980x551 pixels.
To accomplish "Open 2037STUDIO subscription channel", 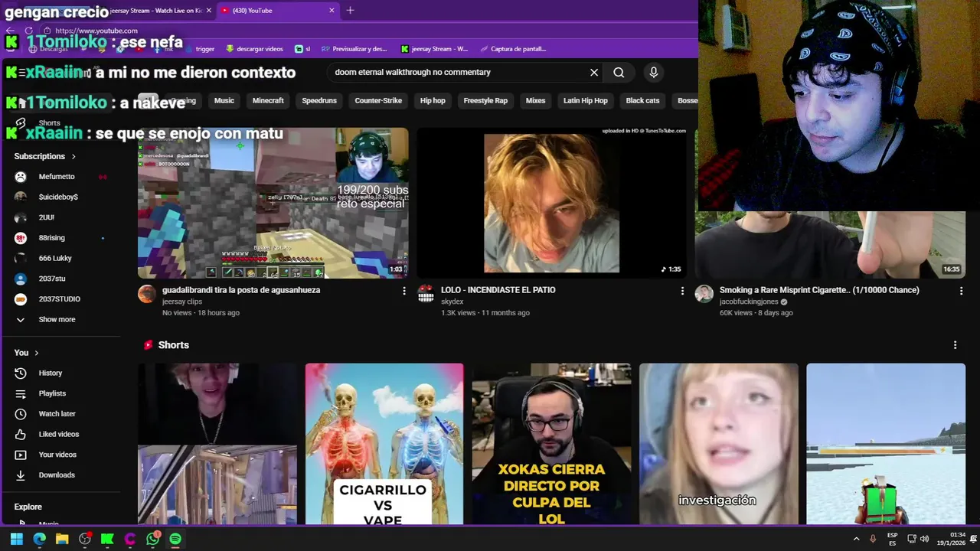I will [60, 299].
